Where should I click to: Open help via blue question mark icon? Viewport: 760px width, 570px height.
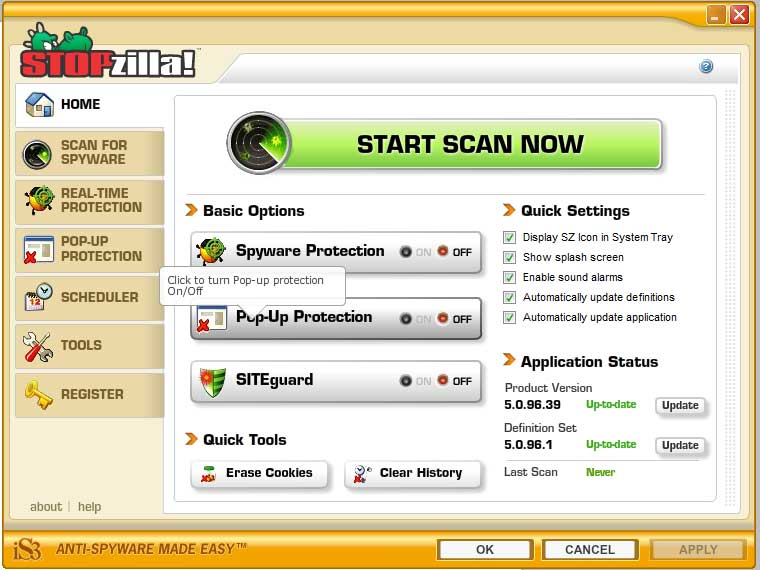(706, 66)
